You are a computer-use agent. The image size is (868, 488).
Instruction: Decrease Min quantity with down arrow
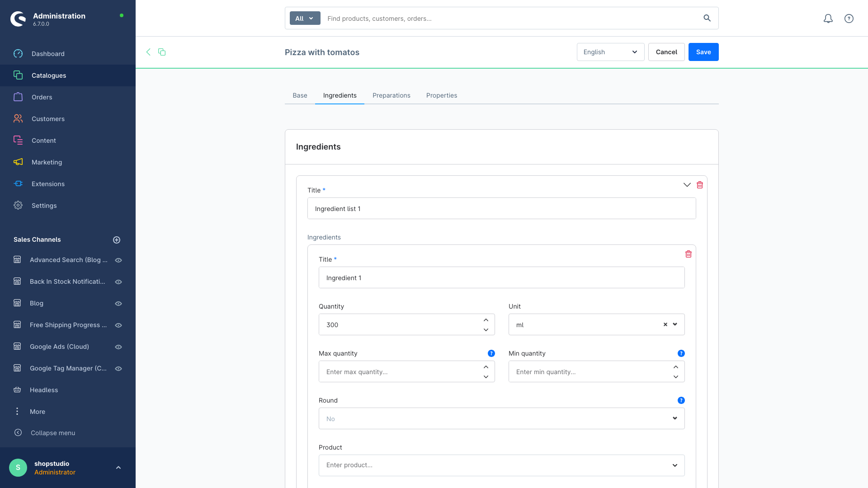(x=676, y=377)
